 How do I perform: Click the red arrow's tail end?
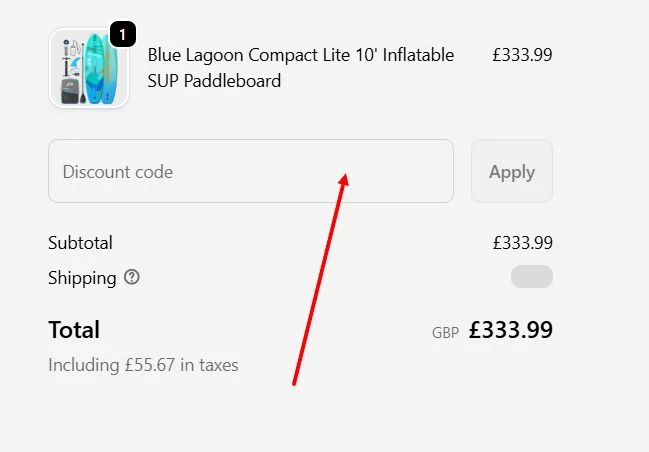[294, 382]
